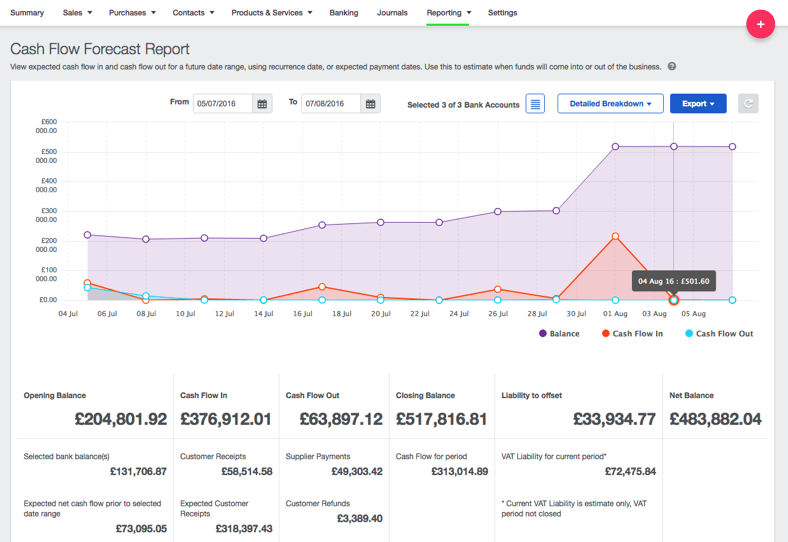Click the To date input field
The image size is (788, 542).
coord(330,104)
